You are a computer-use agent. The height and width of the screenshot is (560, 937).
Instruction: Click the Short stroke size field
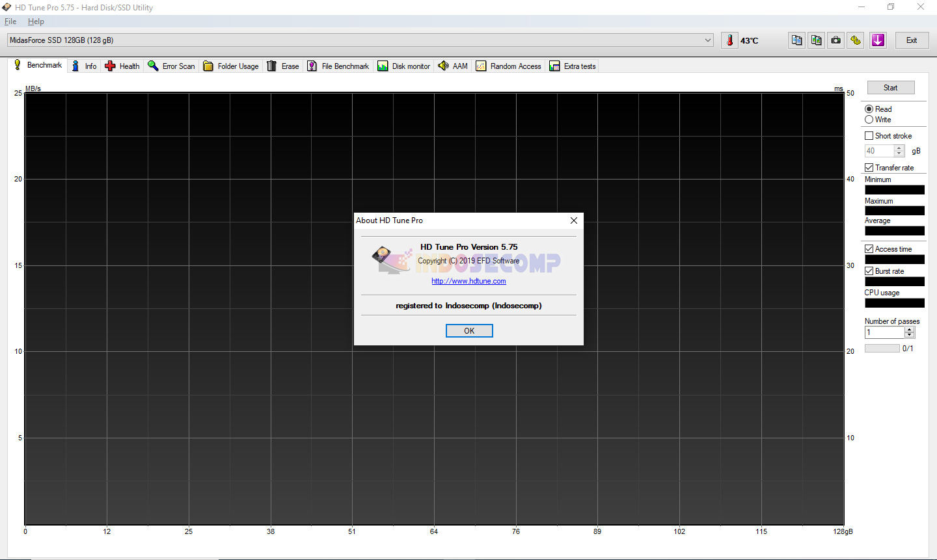tap(879, 151)
